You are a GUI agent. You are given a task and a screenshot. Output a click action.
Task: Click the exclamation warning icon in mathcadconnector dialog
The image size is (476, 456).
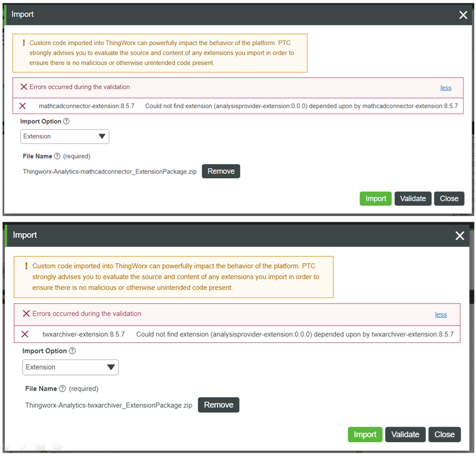point(24,43)
